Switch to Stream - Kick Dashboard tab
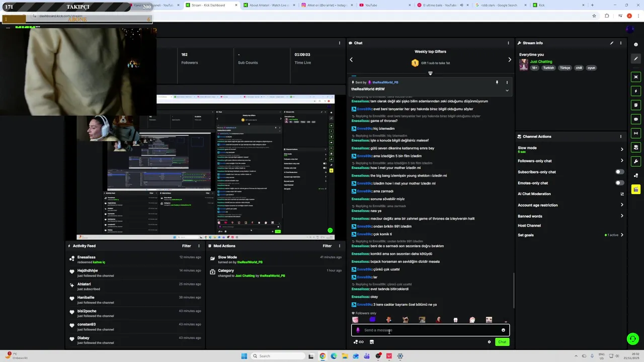 coord(211,5)
